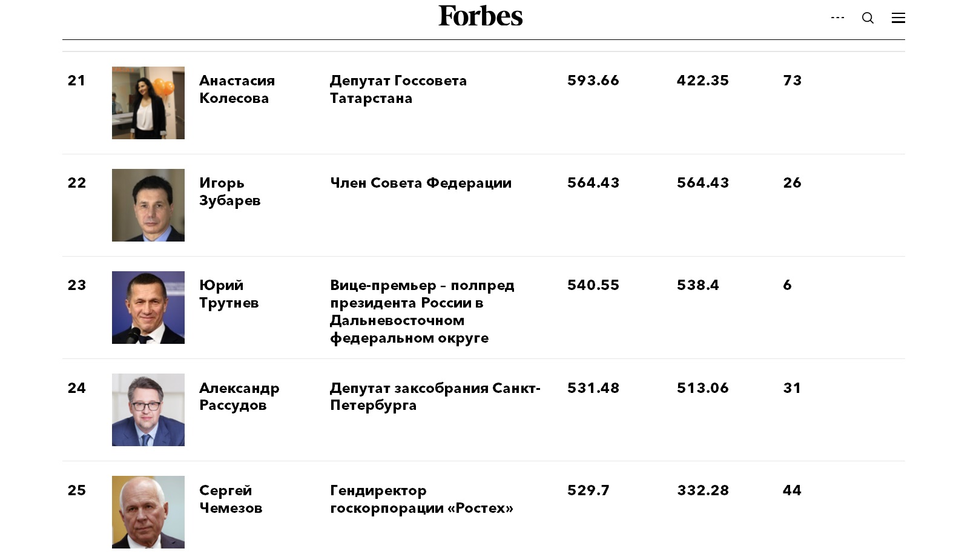Open the Анастасия Колесова name link
Viewport: 979px width, 560px height.
coord(237,89)
